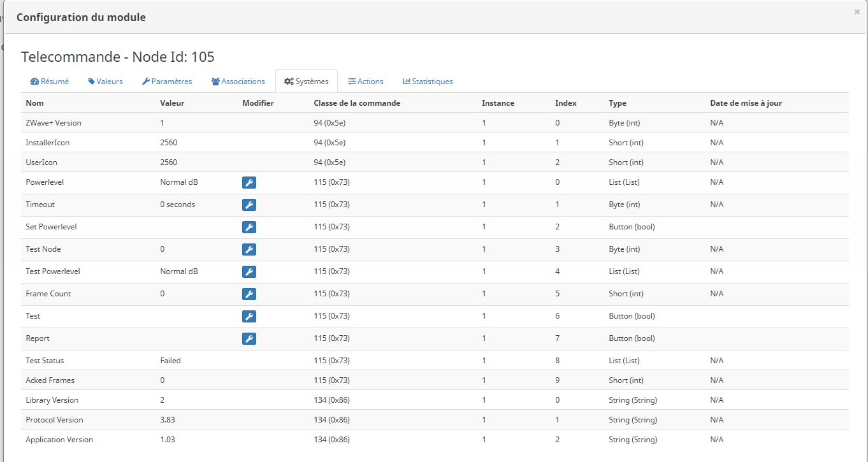
Task: Click the Acked Frames row name
Action: point(50,380)
